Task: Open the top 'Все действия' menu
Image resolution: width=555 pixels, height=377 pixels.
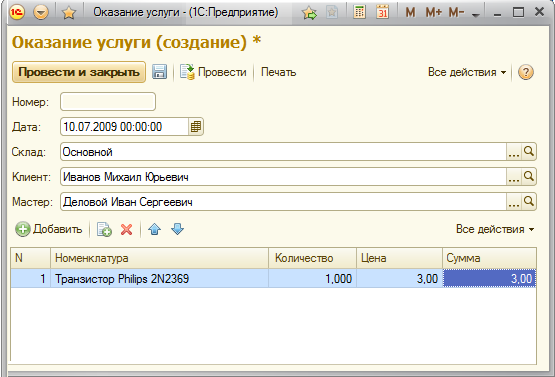Action: click(467, 72)
